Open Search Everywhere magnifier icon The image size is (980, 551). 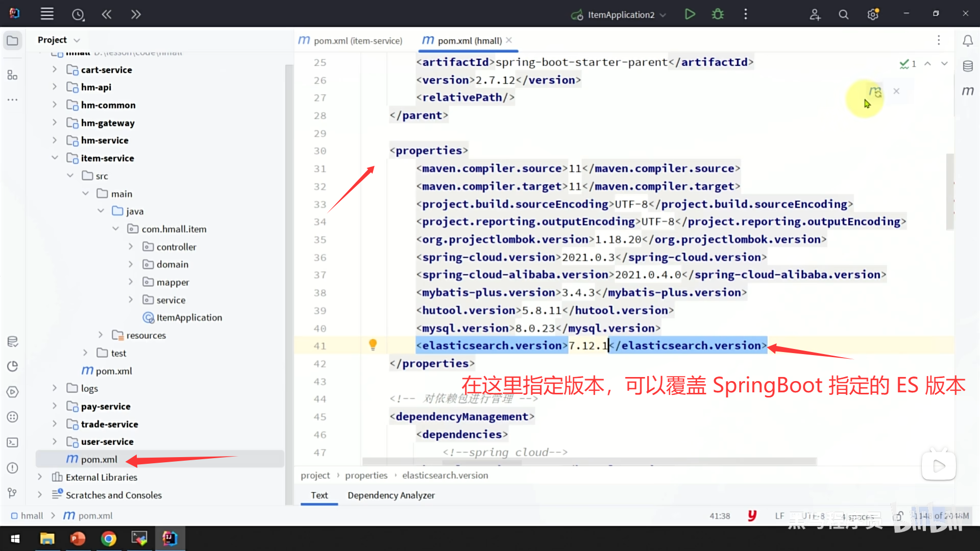tap(843, 15)
